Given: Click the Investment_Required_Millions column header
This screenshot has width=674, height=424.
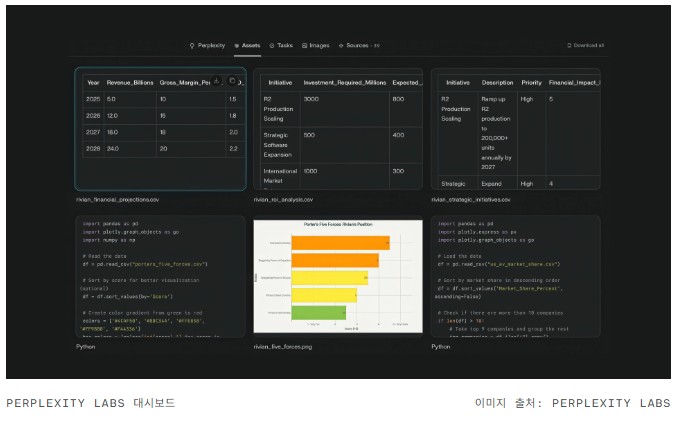Looking at the screenshot, I should coord(345,83).
